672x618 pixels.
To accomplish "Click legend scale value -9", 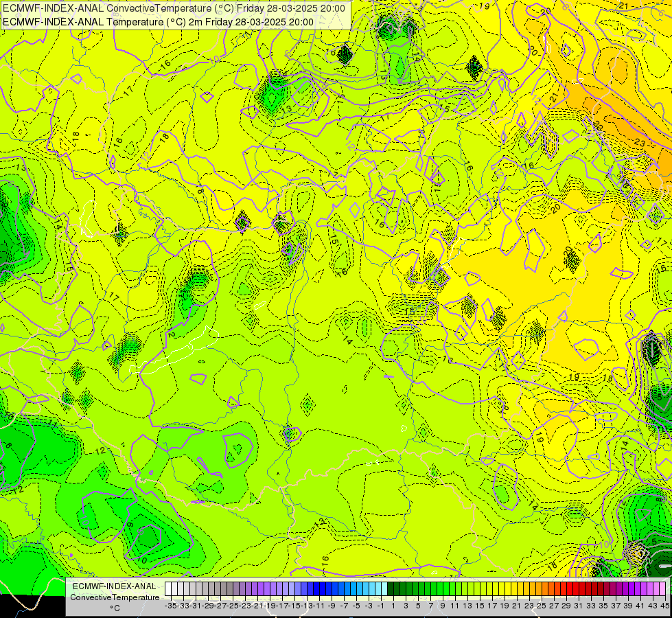I will tap(332, 606).
